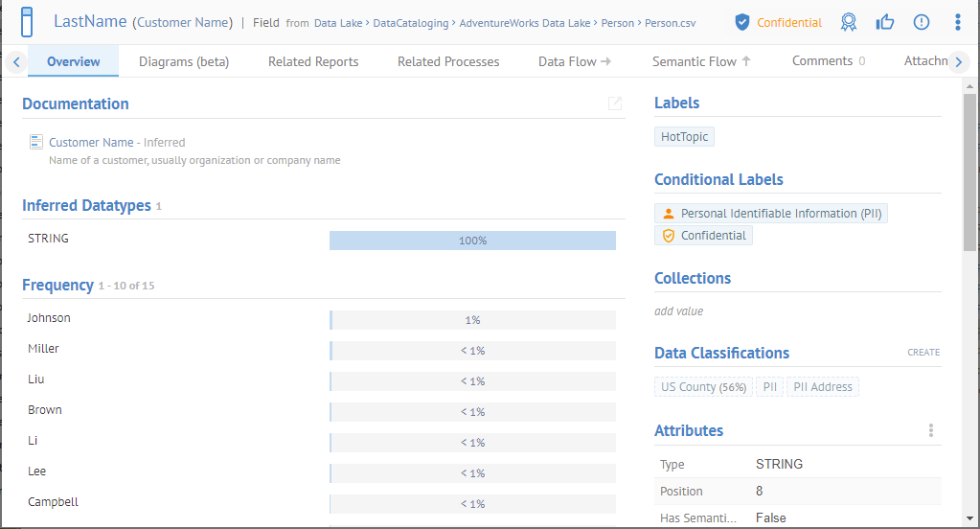The height and width of the screenshot is (529, 980).
Task: Open the Semantic Flow tab
Action: coord(701,61)
